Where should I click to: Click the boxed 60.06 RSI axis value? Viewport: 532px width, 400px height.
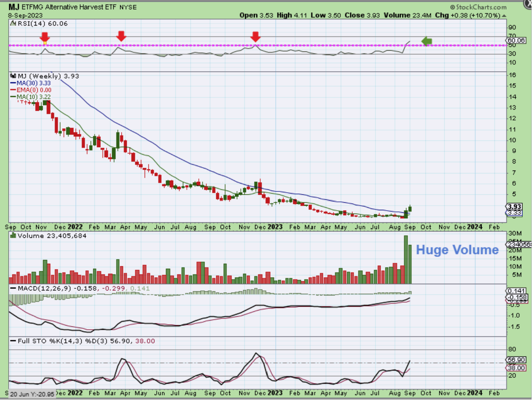(517, 41)
